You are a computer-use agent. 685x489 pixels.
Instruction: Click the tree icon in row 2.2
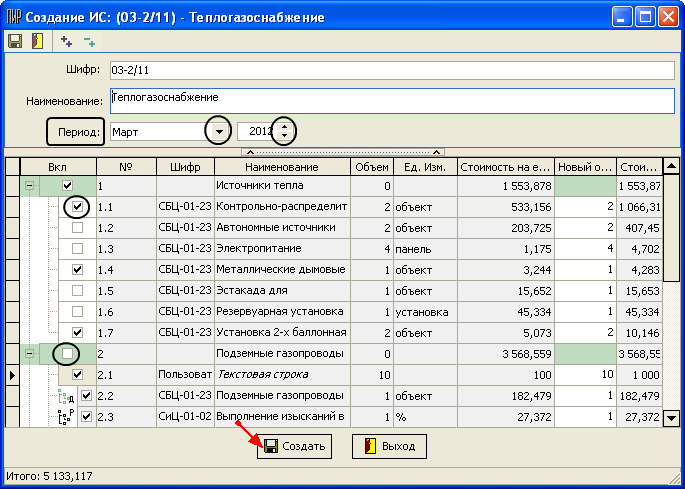tap(67, 397)
